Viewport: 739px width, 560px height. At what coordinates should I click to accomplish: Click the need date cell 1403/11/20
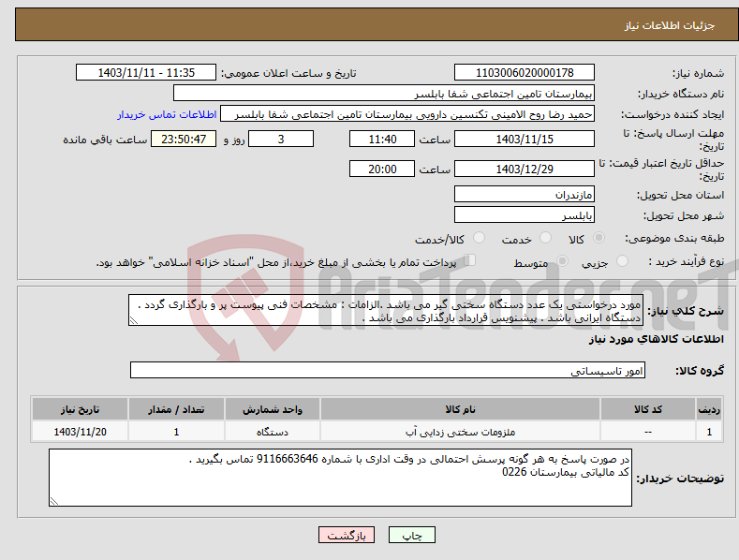click(x=80, y=432)
